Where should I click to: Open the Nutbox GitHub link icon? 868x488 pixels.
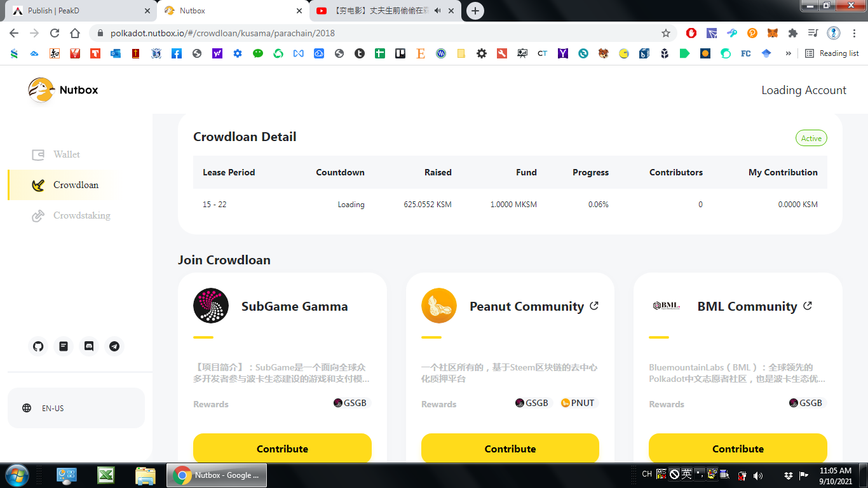click(38, 346)
